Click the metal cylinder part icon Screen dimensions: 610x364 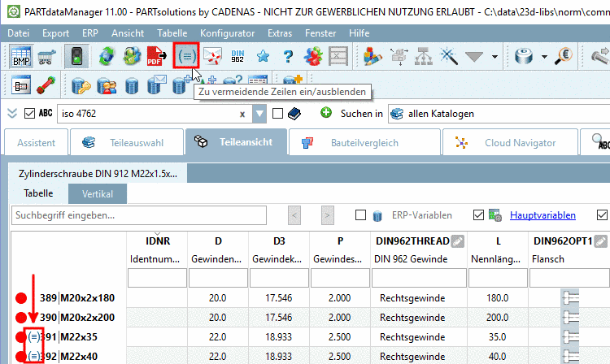point(524,57)
